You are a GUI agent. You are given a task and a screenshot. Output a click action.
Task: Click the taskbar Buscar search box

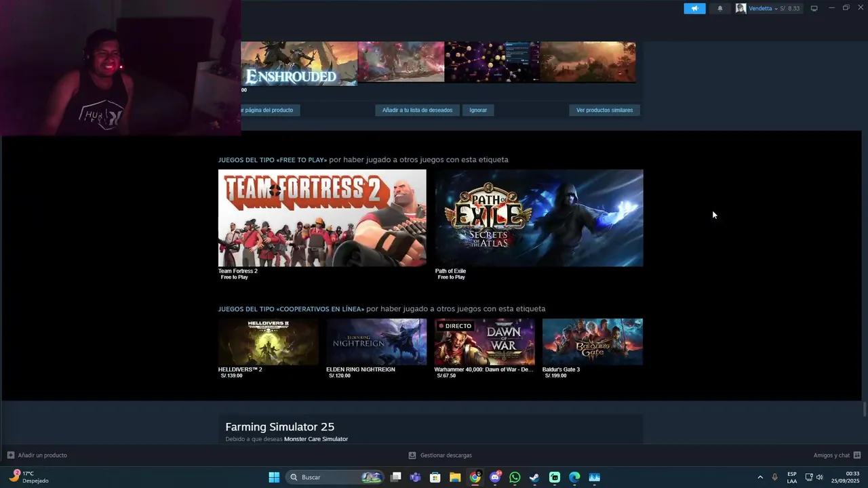pos(335,477)
